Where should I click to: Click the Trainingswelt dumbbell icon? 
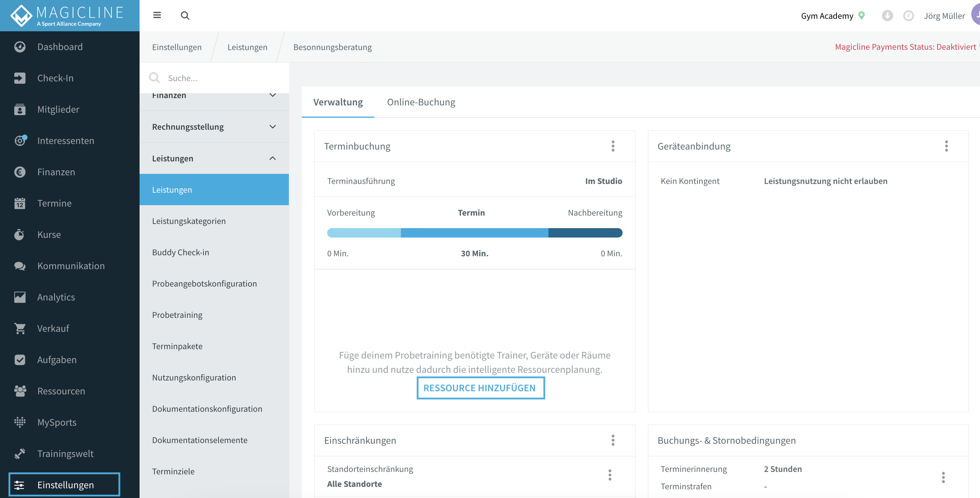(x=20, y=453)
